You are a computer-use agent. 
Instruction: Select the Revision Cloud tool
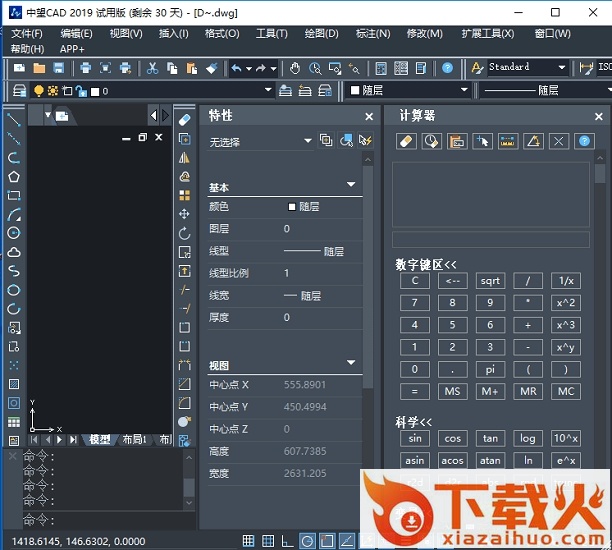pos(14,252)
